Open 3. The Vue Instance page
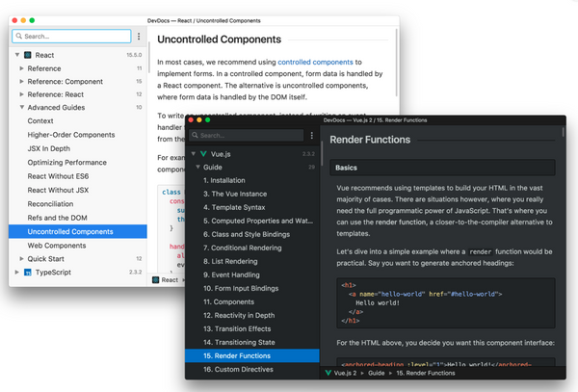 252,194
